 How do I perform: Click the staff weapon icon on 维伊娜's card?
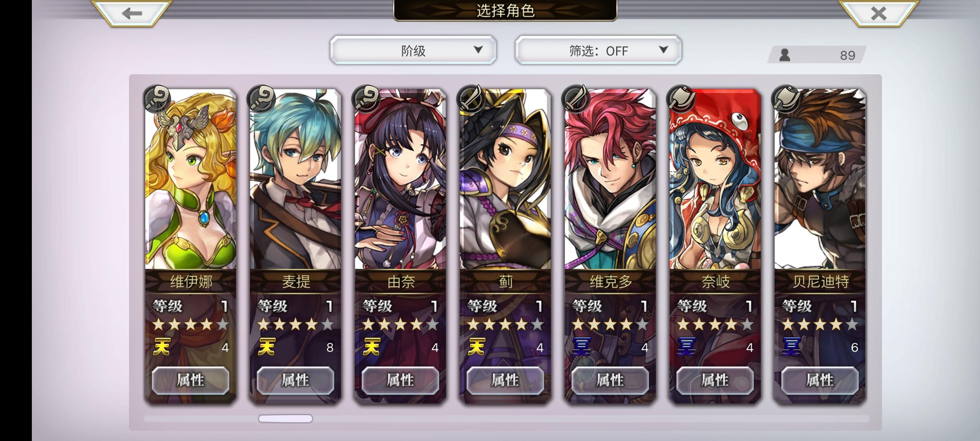coord(157,99)
